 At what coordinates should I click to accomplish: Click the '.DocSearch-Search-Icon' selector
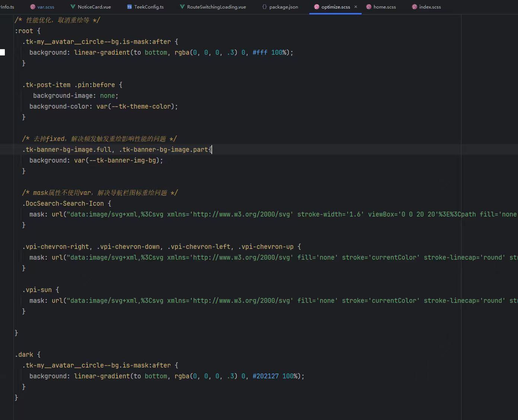63,203
